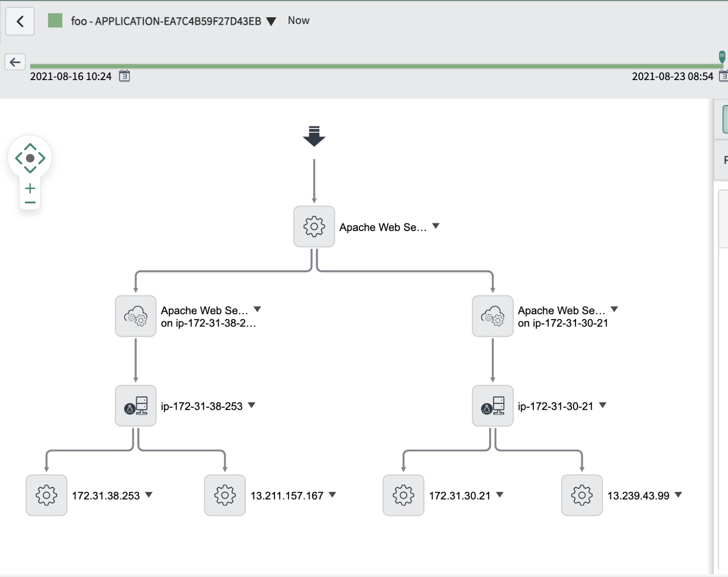The width and height of the screenshot is (728, 577).
Task: Open the ip-172-31-30-21 host dropdown
Action: 602,405
